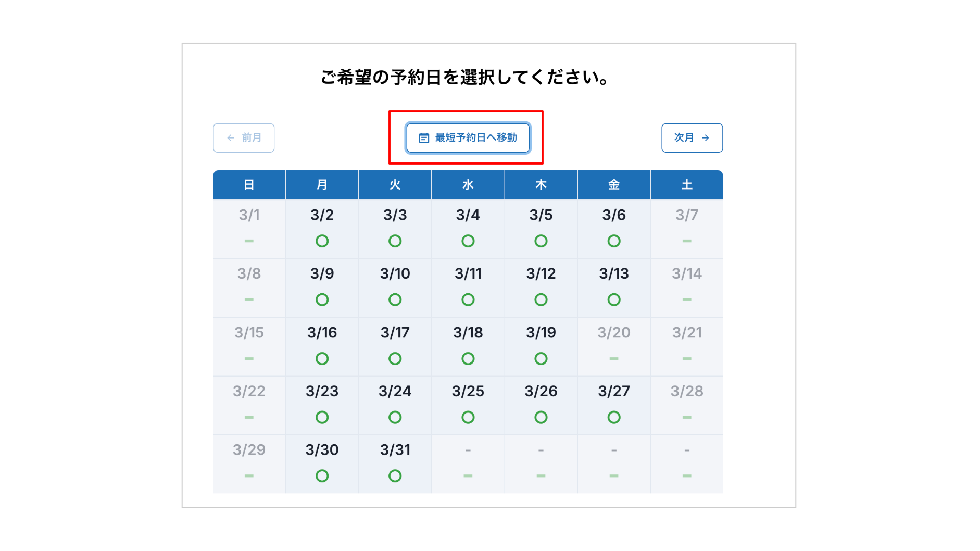Click the calendar icon on the shortest reservation button

423,138
